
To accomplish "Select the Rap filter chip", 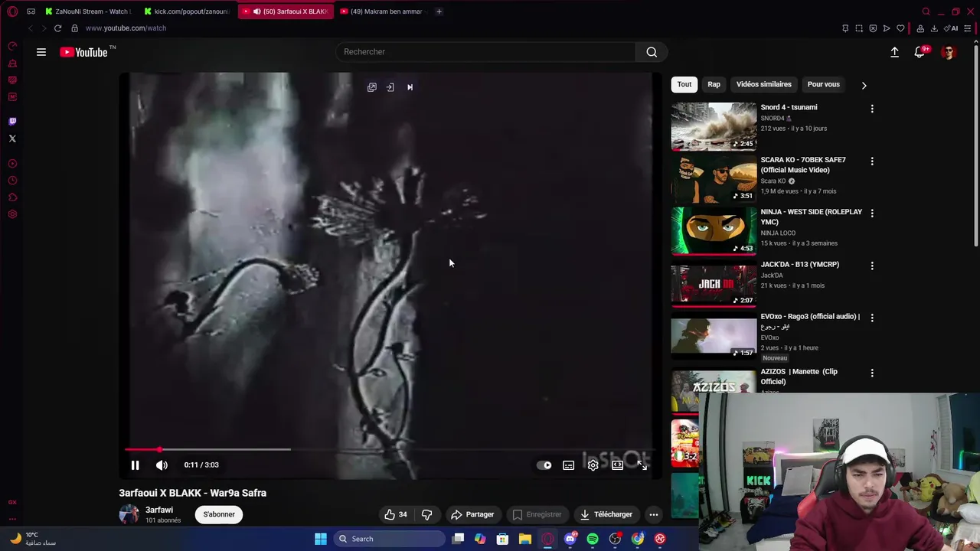I will click(x=714, y=84).
